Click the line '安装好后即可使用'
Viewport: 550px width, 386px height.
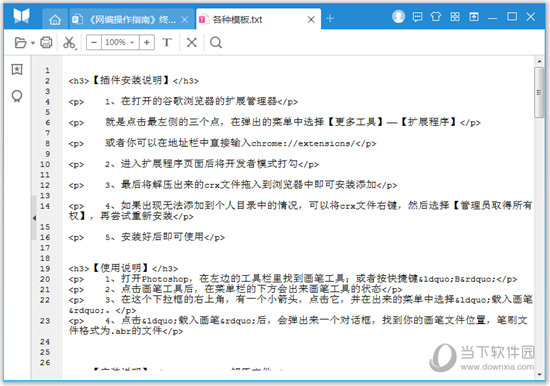coord(147,237)
